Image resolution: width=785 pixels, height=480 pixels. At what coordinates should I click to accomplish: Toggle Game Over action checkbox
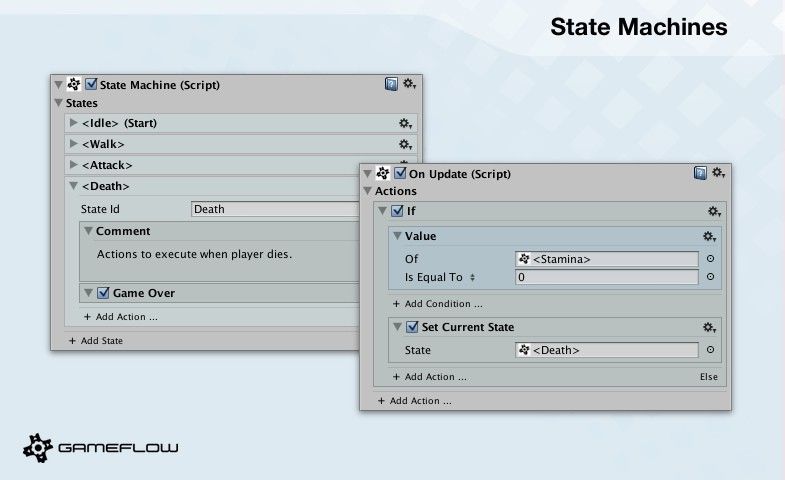click(x=103, y=293)
